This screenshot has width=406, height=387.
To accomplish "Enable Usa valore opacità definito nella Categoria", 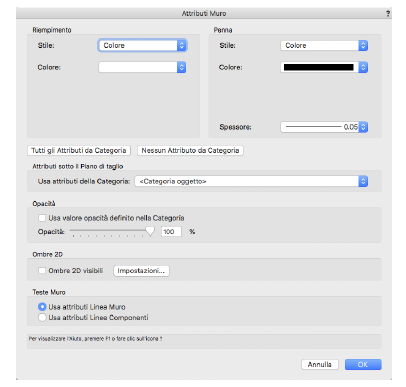I will 42,218.
